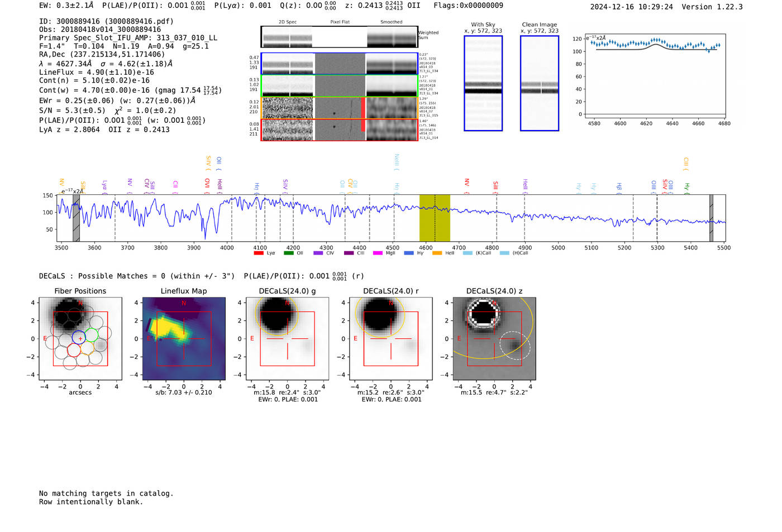This screenshot has width=782, height=532.
Task: Open the DECaLS(24.0) r cutout image
Action: point(390,339)
